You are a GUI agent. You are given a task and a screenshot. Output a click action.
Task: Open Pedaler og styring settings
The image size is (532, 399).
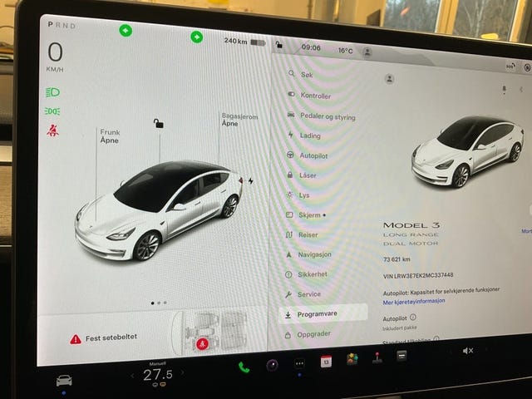[322, 116]
